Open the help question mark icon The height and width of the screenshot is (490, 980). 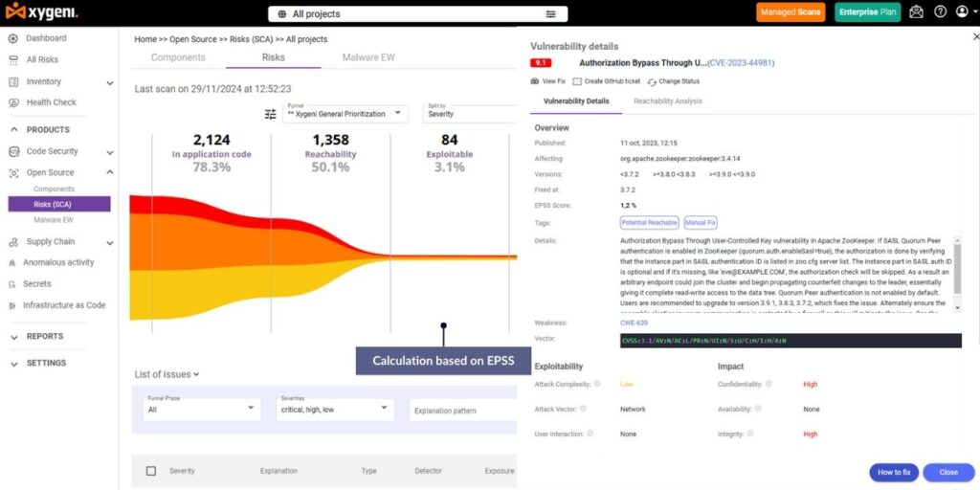click(940, 11)
